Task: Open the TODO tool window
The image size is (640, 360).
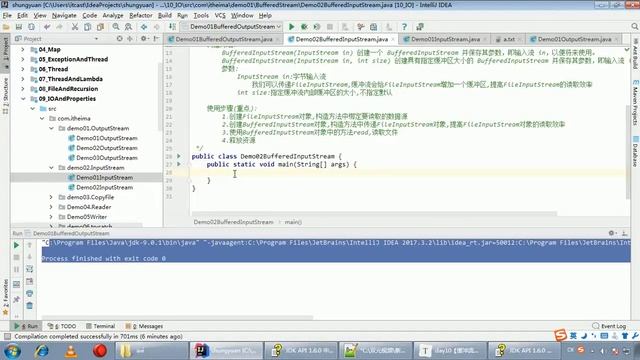Action: pos(62,326)
